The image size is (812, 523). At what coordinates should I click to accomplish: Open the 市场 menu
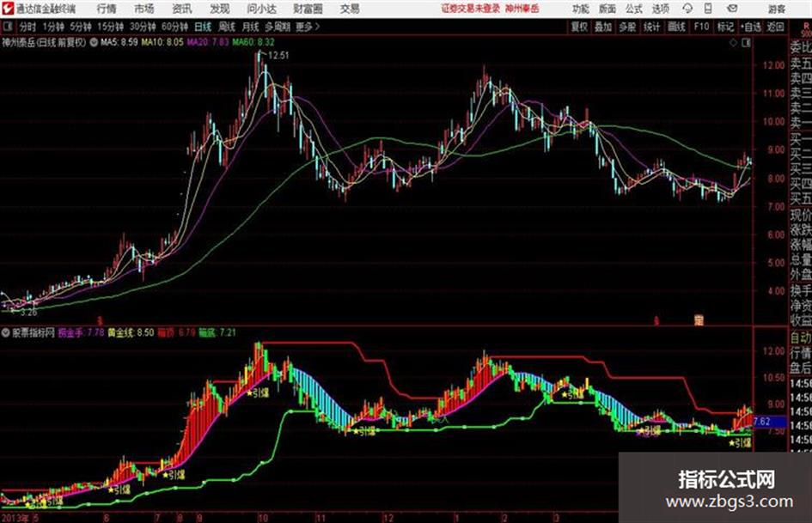click(144, 9)
